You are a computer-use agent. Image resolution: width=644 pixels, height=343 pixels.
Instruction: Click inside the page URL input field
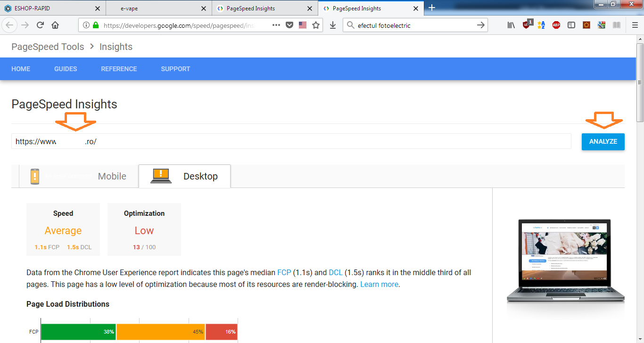(x=291, y=141)
